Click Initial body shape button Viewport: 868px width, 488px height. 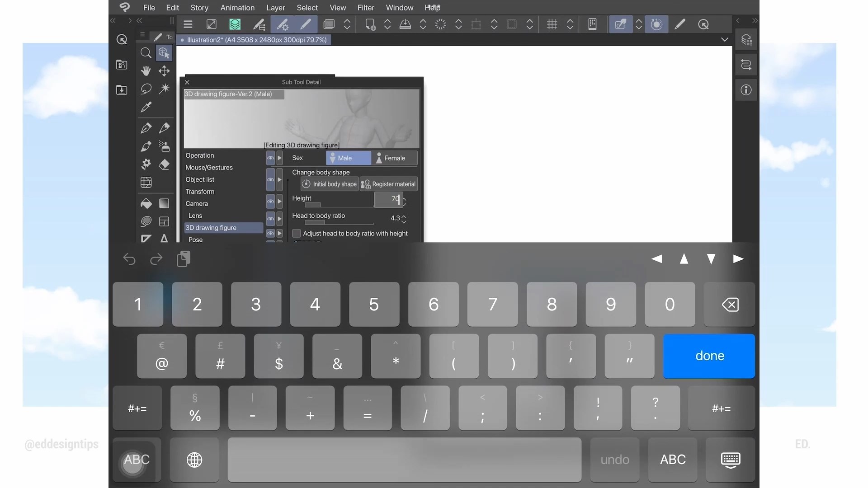330,184
